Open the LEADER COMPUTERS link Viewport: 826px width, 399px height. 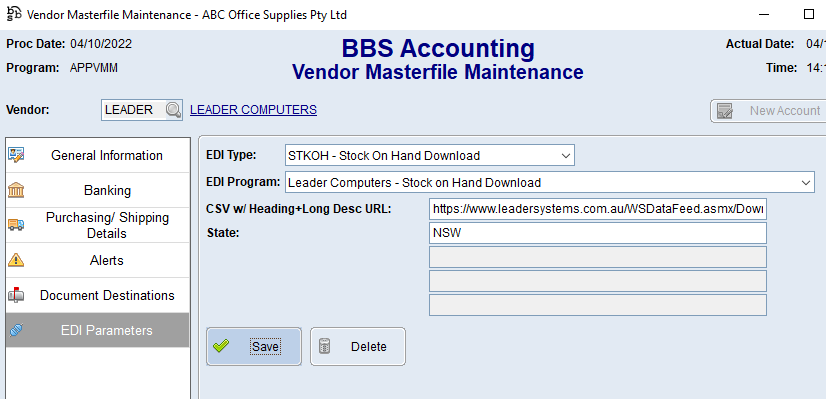pyautogui.click(x=253, y=110)
